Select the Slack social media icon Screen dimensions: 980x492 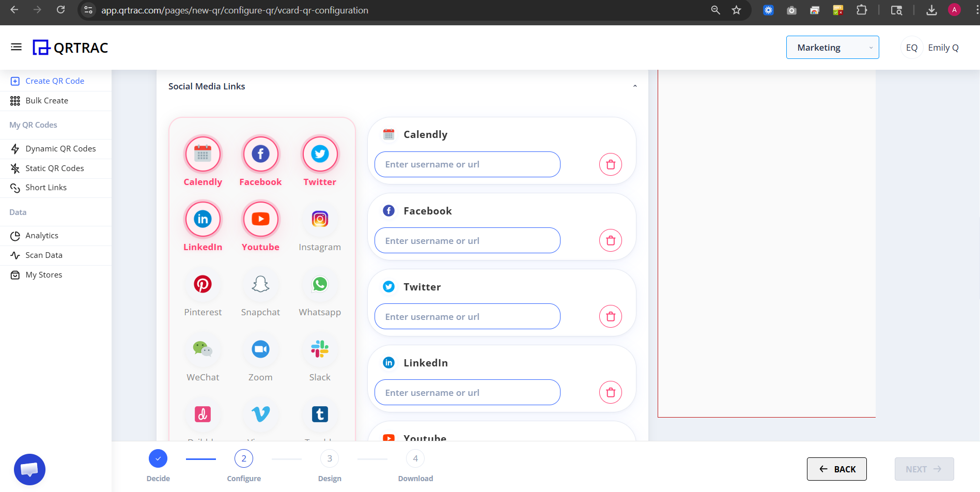(320, 349)
